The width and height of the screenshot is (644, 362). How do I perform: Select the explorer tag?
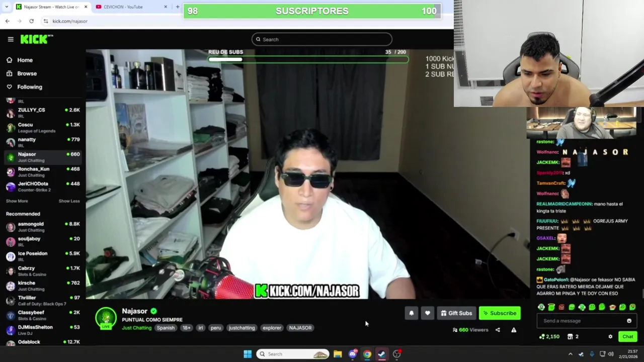tap(272, 328)
